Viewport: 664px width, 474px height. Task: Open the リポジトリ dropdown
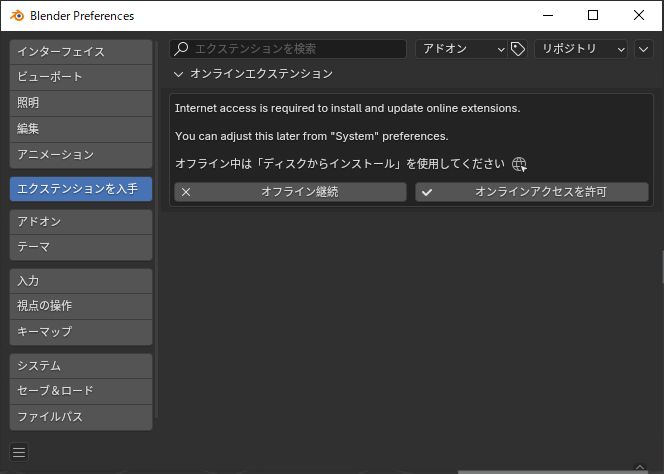(580, 49)
